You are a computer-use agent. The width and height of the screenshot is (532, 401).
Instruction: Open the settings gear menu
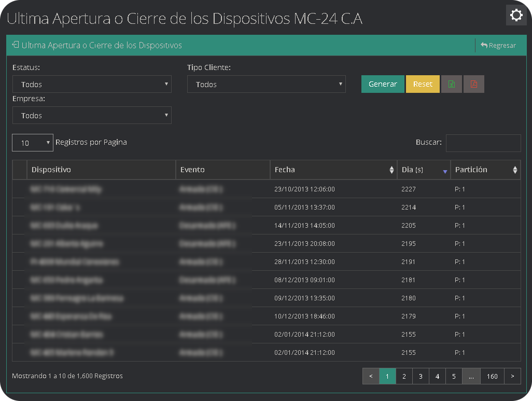coord(516,15)
